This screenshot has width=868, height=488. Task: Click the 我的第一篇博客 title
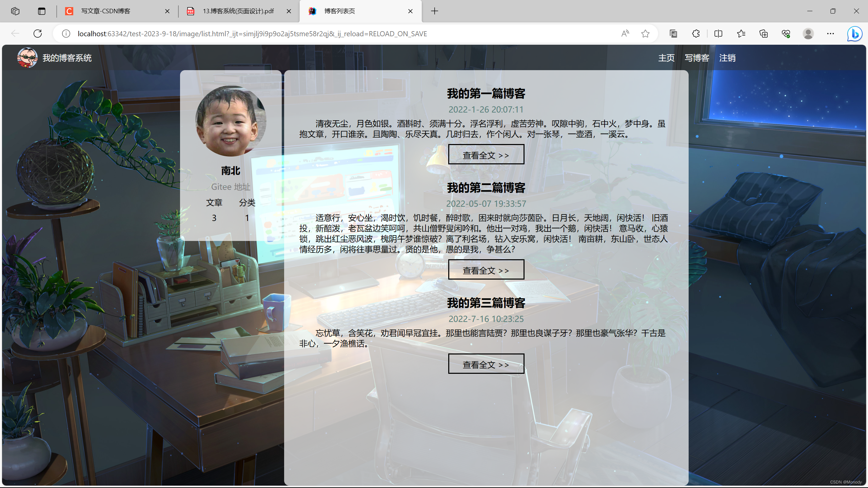click(486, 94)
